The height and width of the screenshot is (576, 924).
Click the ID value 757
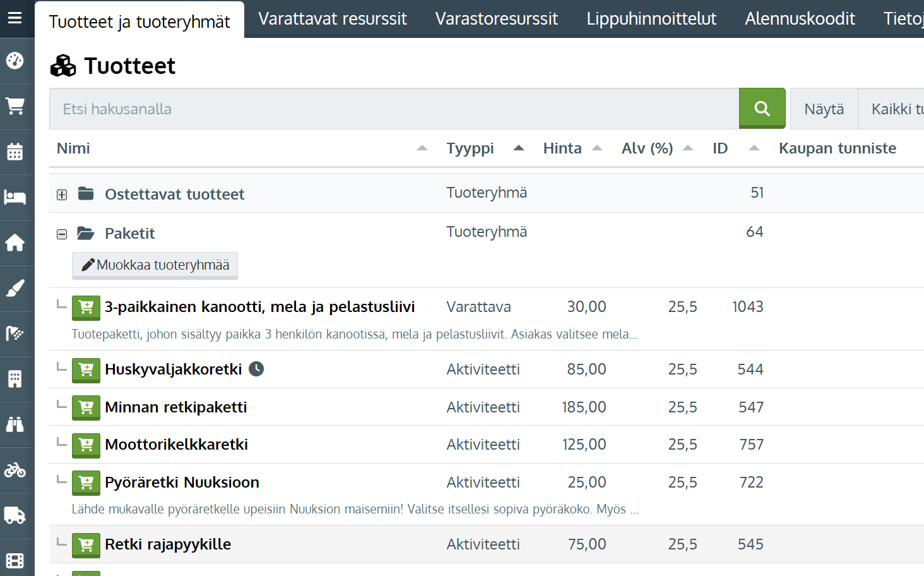pos(751,445)
